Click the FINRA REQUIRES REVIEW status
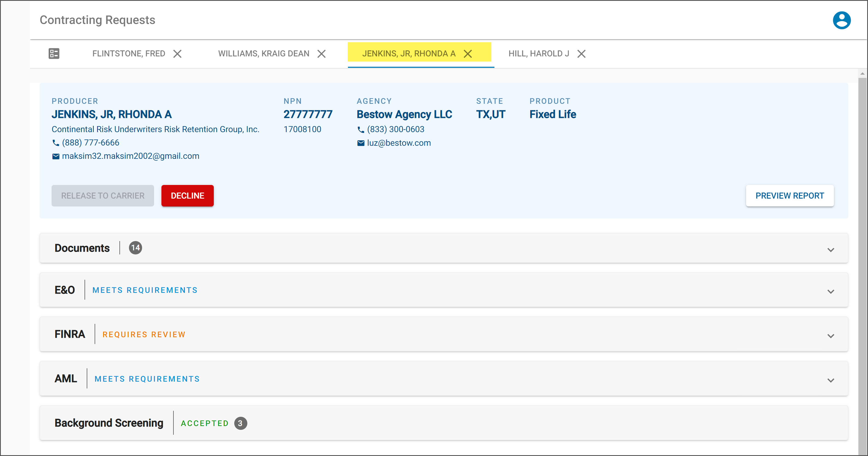This screenshot has height=456, width=868. point(144,335)
